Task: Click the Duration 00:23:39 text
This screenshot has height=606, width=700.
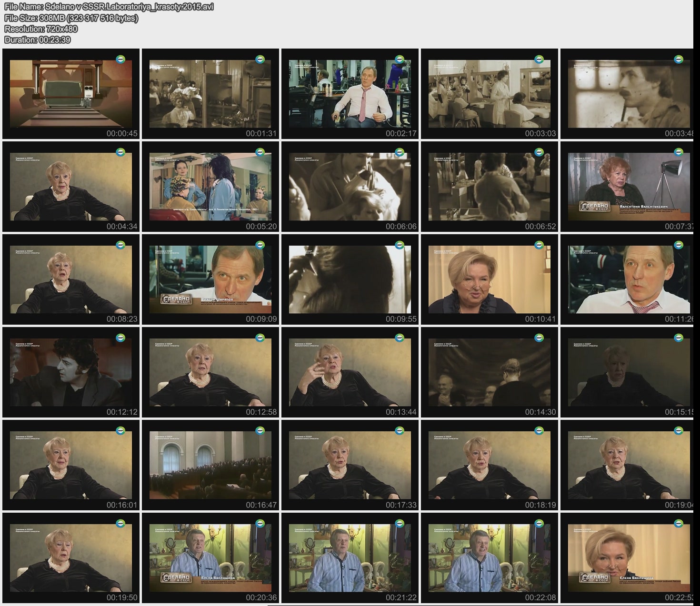Action: click(x=38, y=40)
